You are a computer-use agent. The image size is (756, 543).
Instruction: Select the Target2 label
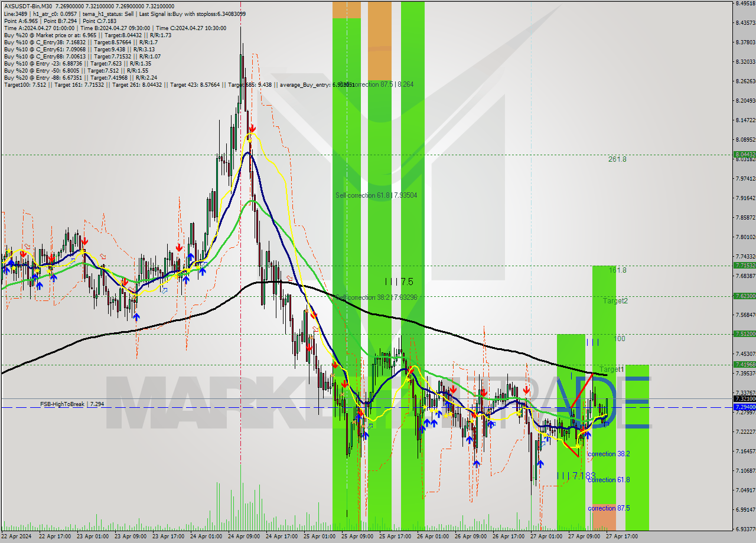coord(615,301)
